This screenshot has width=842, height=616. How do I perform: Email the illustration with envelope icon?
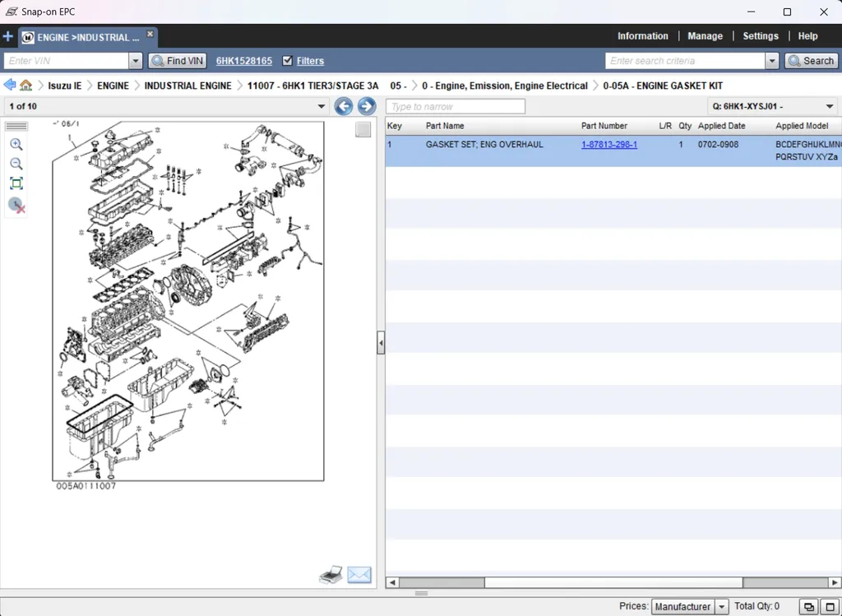tap(359, 575)
